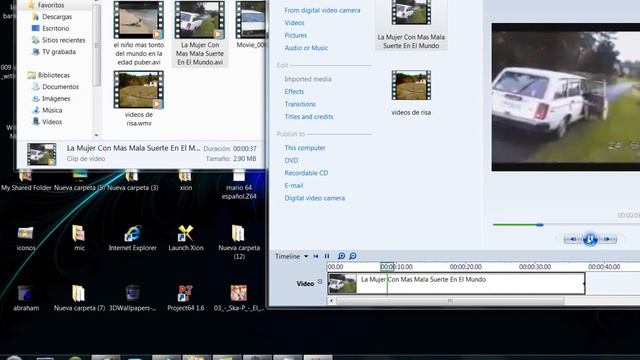This screenshot has height=360, width=640.
Task: Open Sitios recientes in Explorer sidebar
Action: 58,40
